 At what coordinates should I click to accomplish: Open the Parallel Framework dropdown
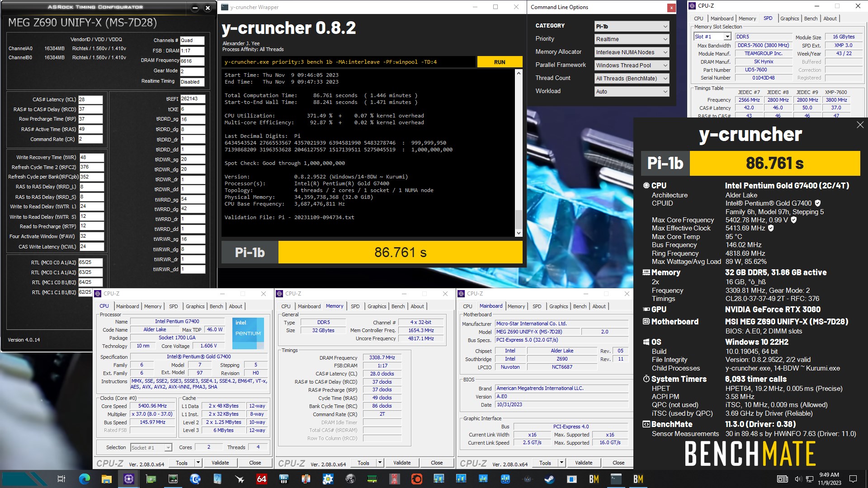[x=632, y=66]
